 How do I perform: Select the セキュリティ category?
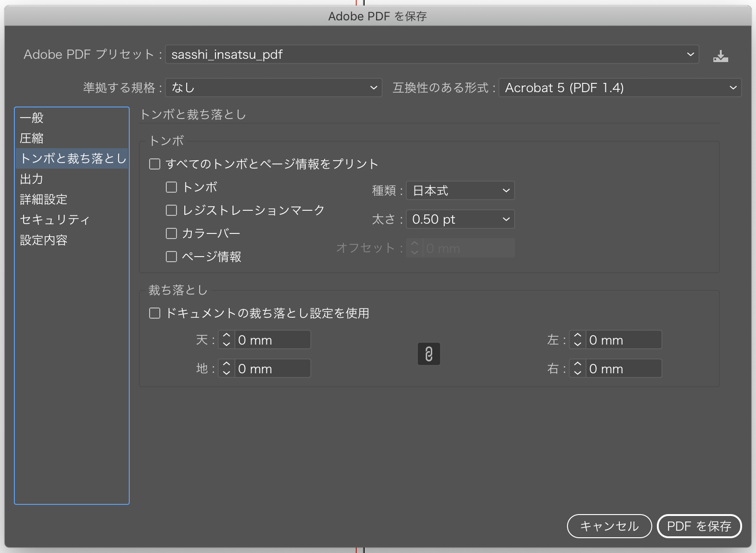[72, 220]
